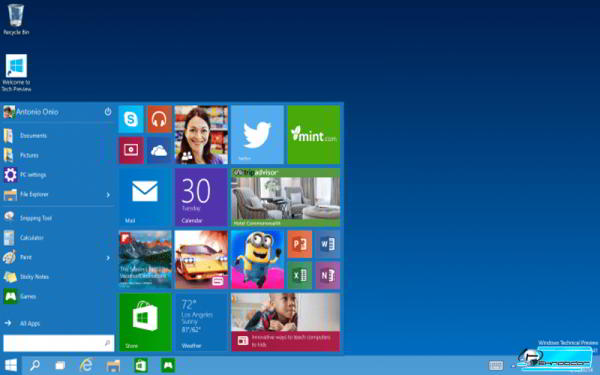Viewport: 600px width, 375px height.
Task: Expand the File Explorer jump list arrow
Action: (108, 195)
